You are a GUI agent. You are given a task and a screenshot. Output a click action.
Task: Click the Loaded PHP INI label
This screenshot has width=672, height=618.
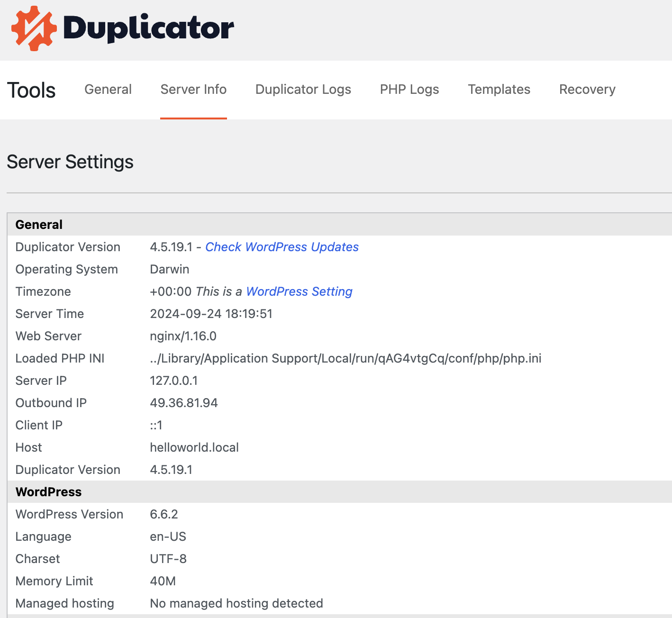pos(60,358)
